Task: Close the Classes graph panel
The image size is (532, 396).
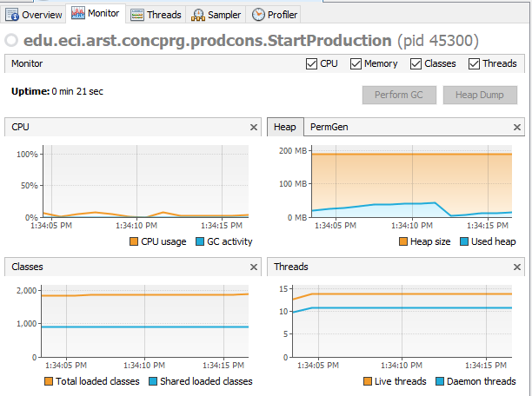Action: coord(254,267)
